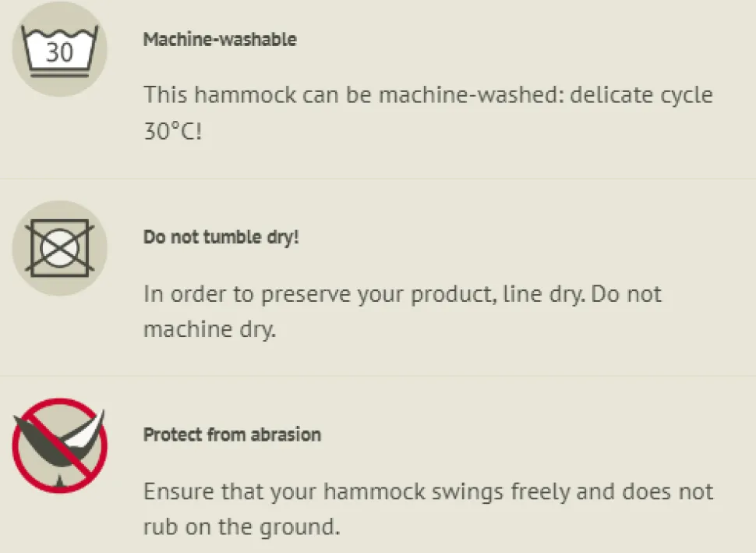Click the word "preserve" in the drying text

coord(299,294)
